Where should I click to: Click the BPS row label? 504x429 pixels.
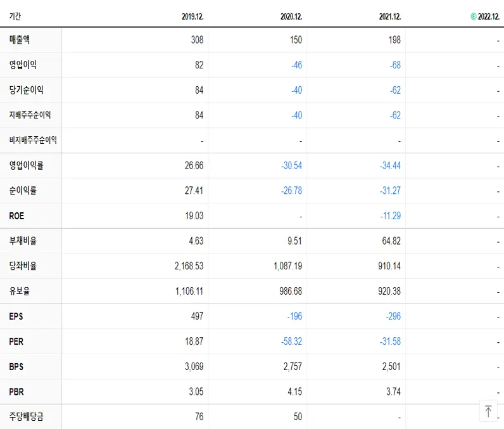click(x=16, y=366)
